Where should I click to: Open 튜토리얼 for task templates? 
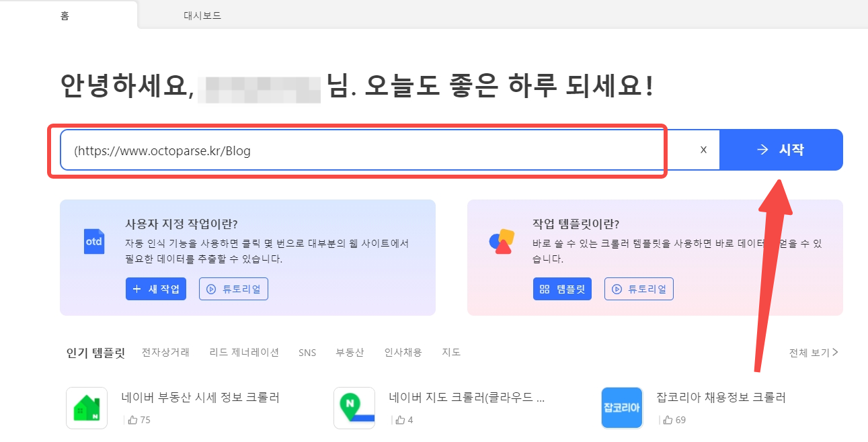639,289
